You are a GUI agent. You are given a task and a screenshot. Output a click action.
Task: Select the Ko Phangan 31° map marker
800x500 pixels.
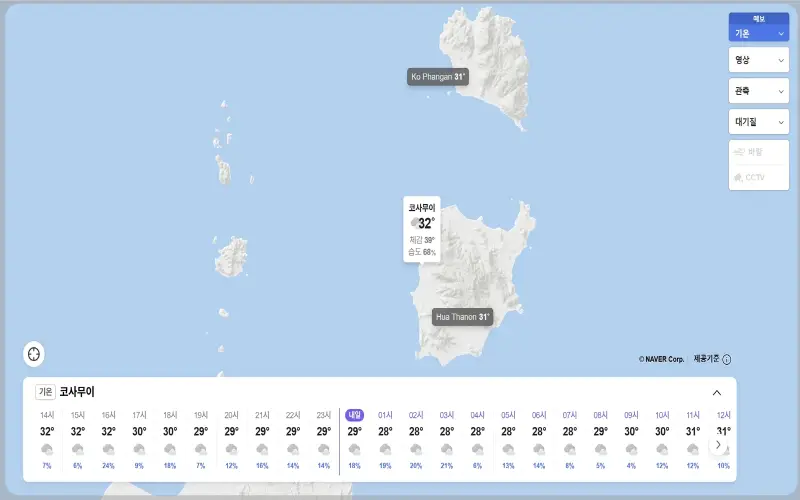(438, 77)
